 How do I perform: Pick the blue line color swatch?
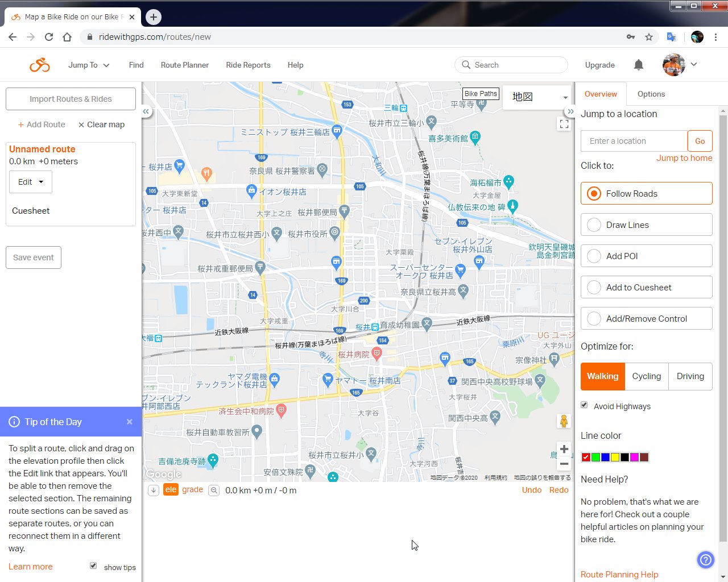605,457
